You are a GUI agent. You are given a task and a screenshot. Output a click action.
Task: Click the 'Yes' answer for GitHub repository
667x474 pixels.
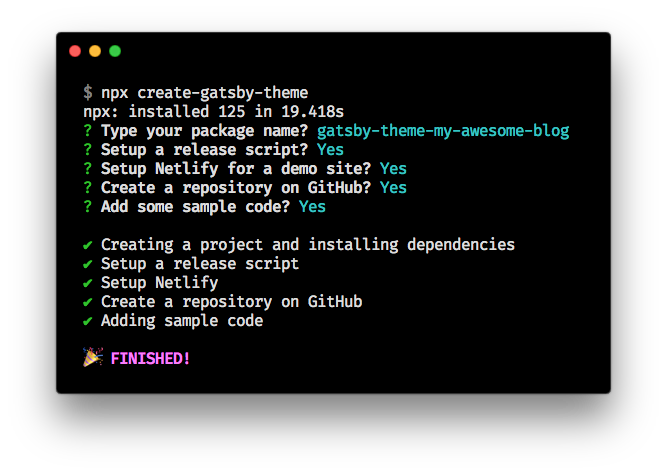click(393, 188)
